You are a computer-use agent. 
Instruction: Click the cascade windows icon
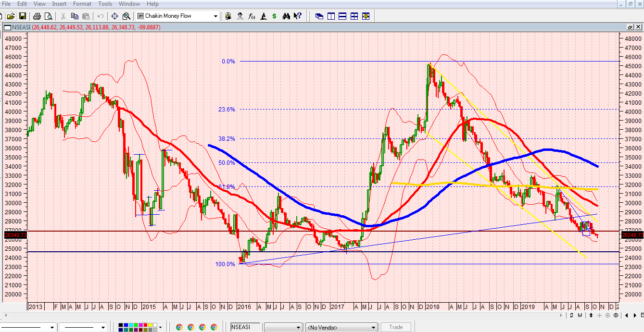pos(319,16)
